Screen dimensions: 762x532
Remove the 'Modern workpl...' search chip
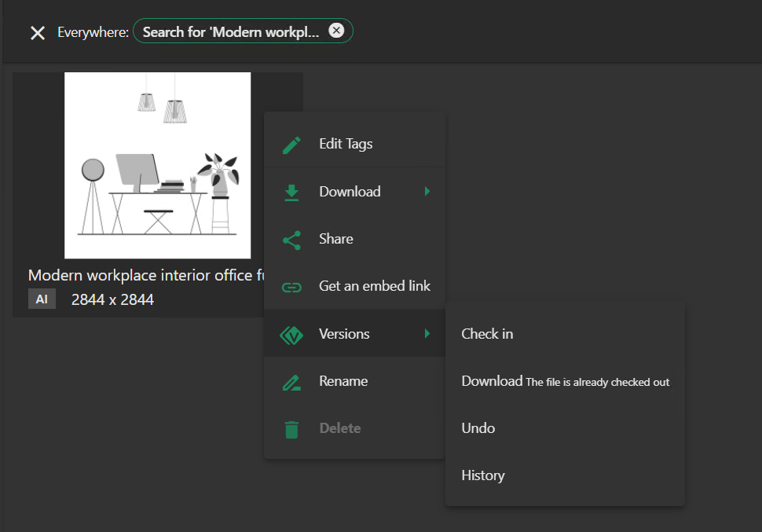(336, 31)
